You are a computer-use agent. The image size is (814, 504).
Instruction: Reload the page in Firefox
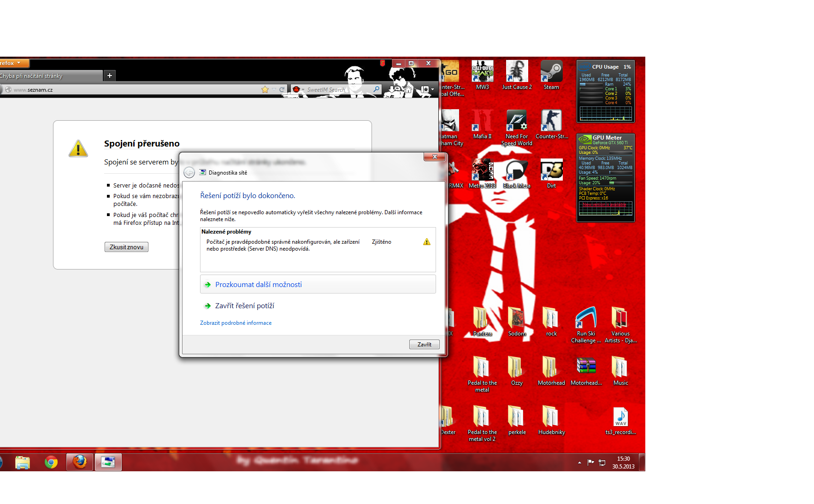pyautogui.click(x=282, y=89)
